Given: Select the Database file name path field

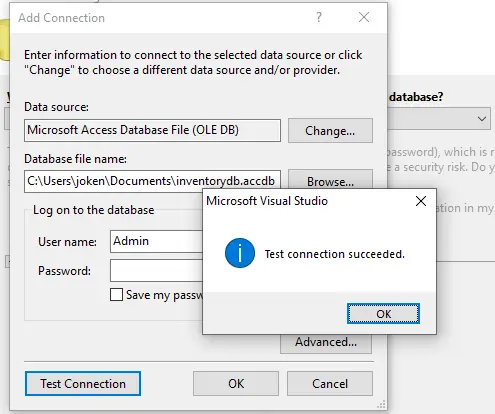Looking at the screenshot, I should pyautogui.click(x=152, y=181).
